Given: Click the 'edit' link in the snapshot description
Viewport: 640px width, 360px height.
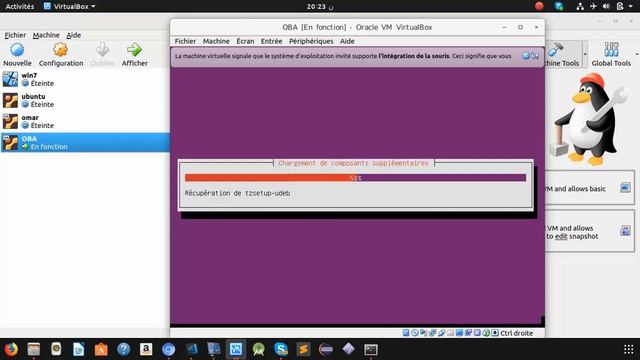Looking at the screenshot, I should (x=561, y=236).
